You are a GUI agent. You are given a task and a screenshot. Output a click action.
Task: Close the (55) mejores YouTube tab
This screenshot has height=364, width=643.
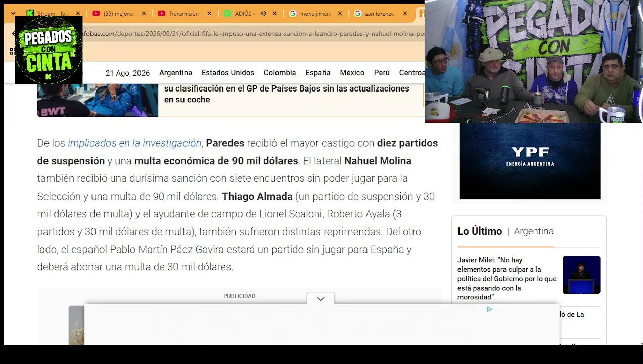144,14
